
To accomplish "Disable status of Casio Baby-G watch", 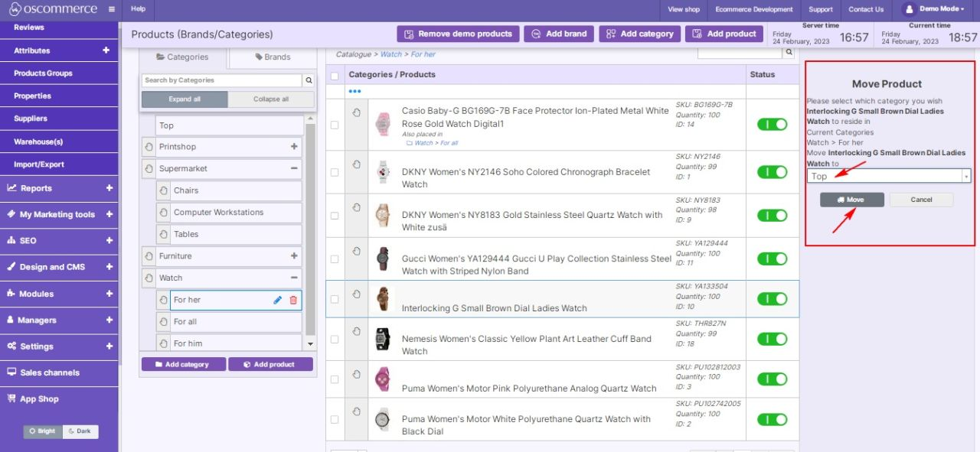I will point(772,125).
